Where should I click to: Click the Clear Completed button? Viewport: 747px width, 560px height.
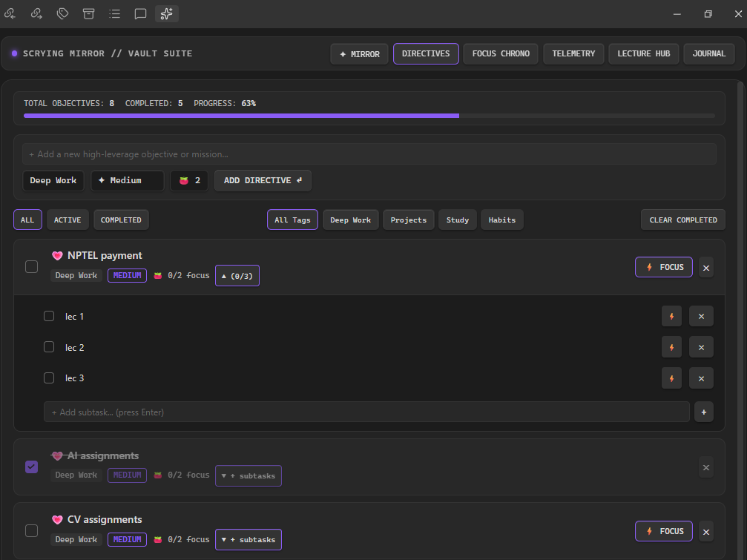point(683,220)
